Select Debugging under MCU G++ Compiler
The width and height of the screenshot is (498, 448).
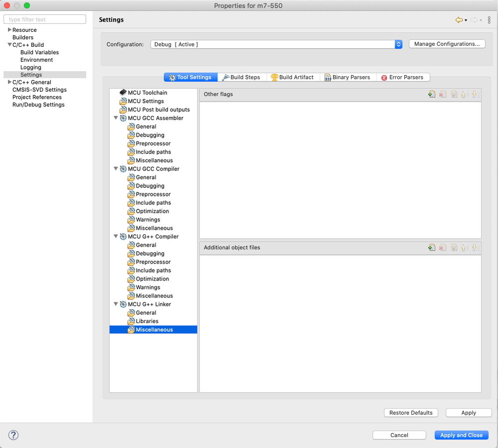pos(150,253)
